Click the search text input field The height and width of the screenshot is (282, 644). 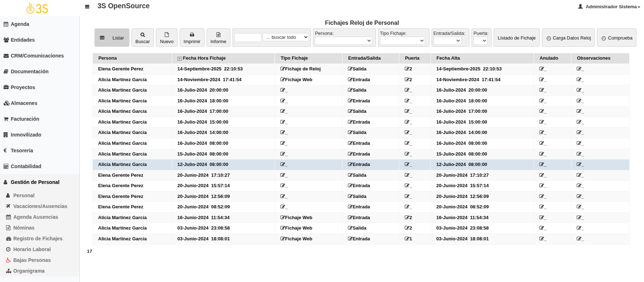[248, 37]
